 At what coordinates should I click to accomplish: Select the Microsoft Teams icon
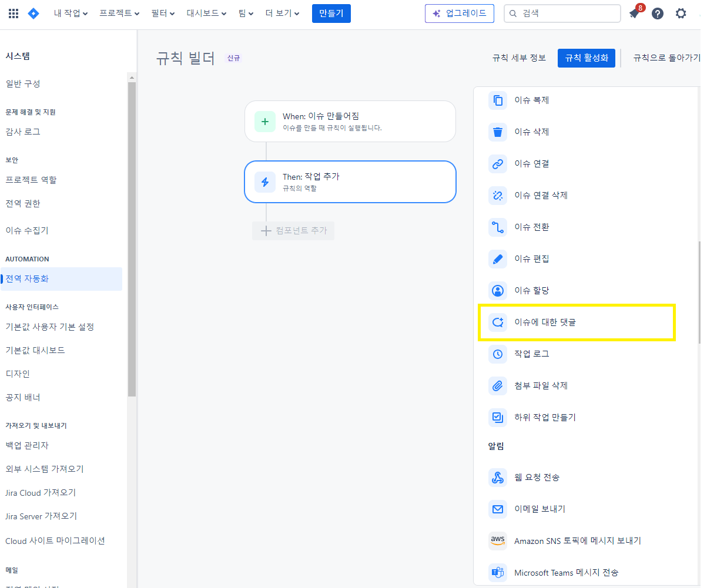click(x=498, y=573)
